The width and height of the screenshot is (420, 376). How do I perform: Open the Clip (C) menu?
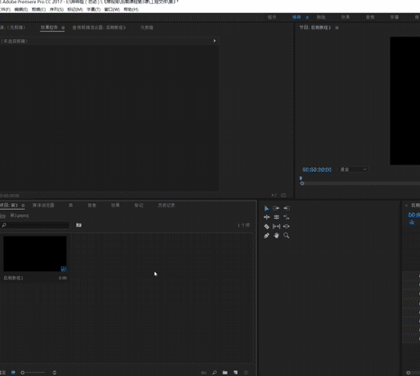[x=39, y=9]
